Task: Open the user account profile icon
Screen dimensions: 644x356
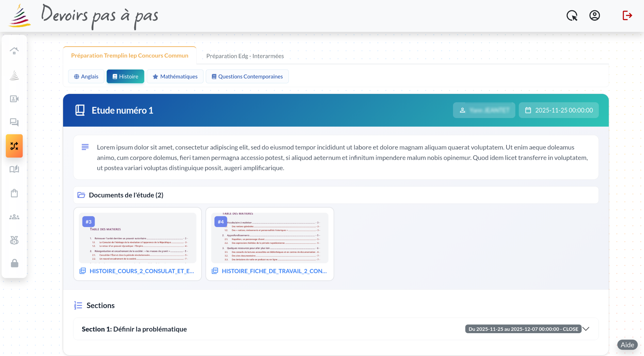Action: coord(594,15)
